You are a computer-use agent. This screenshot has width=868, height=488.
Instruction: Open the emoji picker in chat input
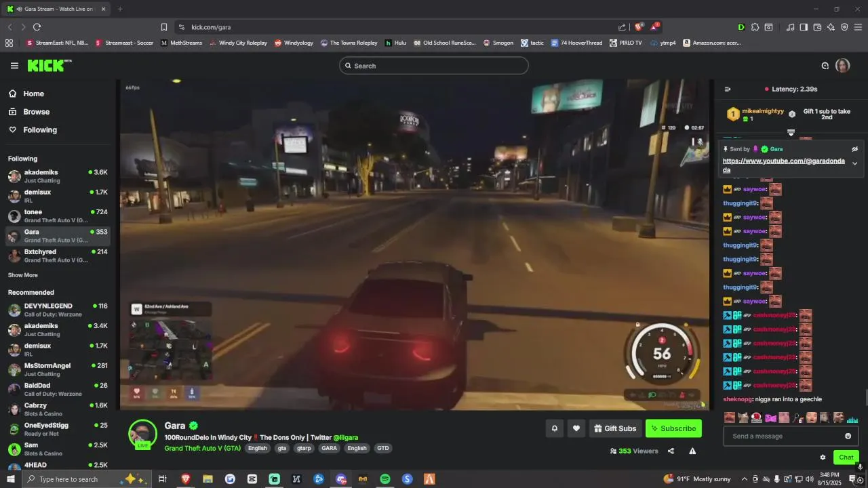tap(848, 436)
